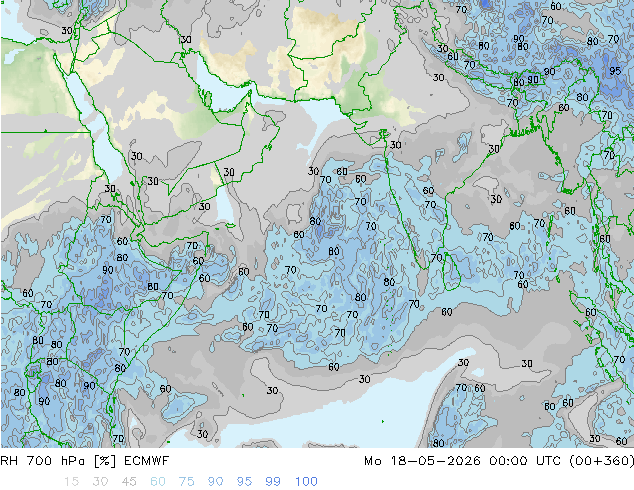Click legend value 100 in the color scale
Viewport: 634px width, 490px height.
pos(306,482)
